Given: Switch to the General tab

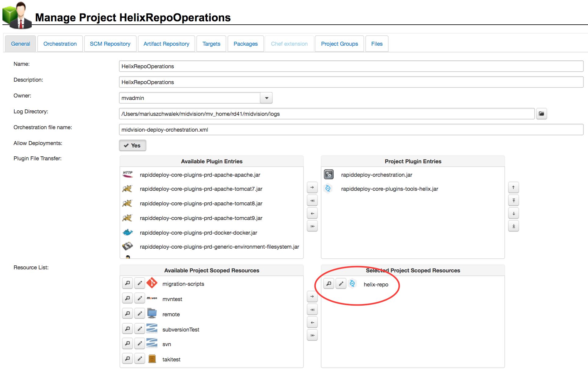Looking at the screenshot, I should (x=20, y=44).
